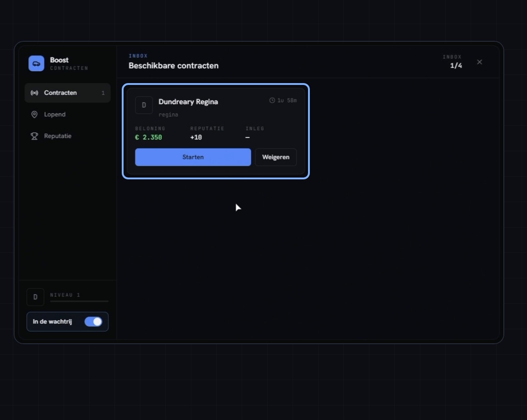Click the Contracten broadcast signal icon
Screen dimensions: 527x420
pyautogui.click(x=34, y=93)
